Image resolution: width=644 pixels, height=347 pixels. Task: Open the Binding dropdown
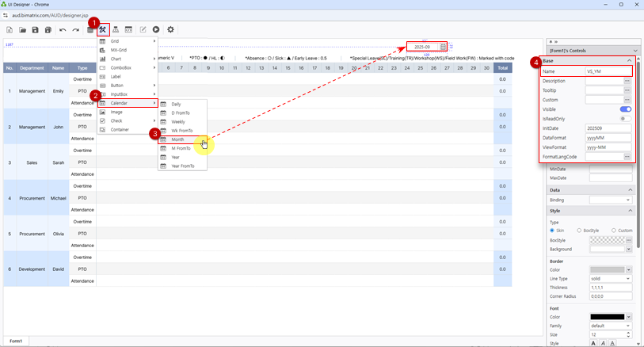click(x=610, y=200)
